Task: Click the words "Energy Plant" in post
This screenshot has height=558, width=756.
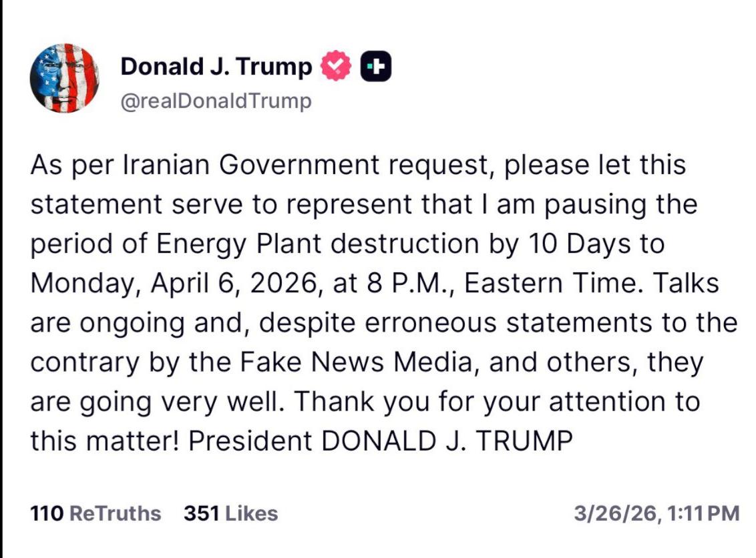Action: (239, 244)
